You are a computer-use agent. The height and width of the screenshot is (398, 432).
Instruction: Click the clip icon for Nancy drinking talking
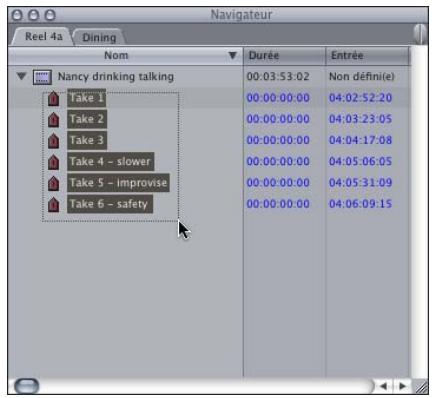(42, 77)
